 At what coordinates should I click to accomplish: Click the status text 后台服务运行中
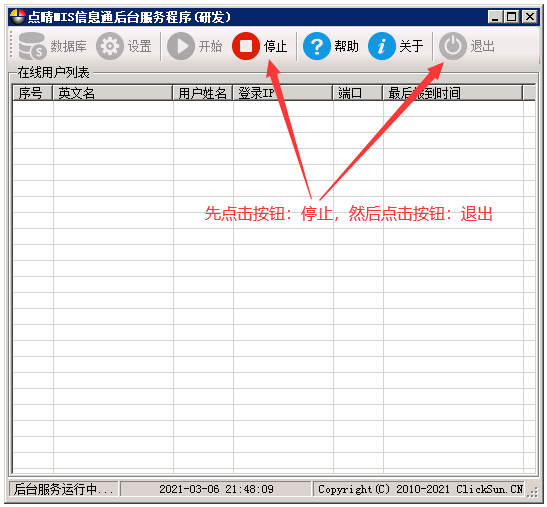[x=56, y=489]
